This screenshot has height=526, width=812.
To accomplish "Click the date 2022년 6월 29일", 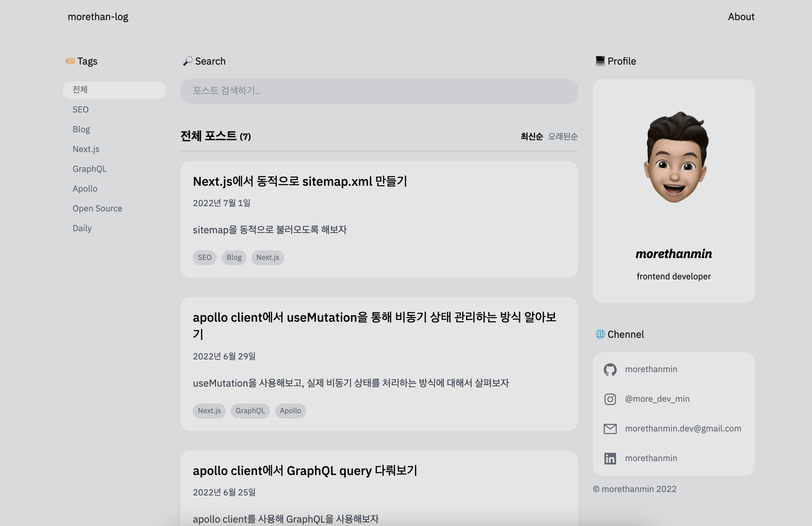I will [x=224, y=356].
